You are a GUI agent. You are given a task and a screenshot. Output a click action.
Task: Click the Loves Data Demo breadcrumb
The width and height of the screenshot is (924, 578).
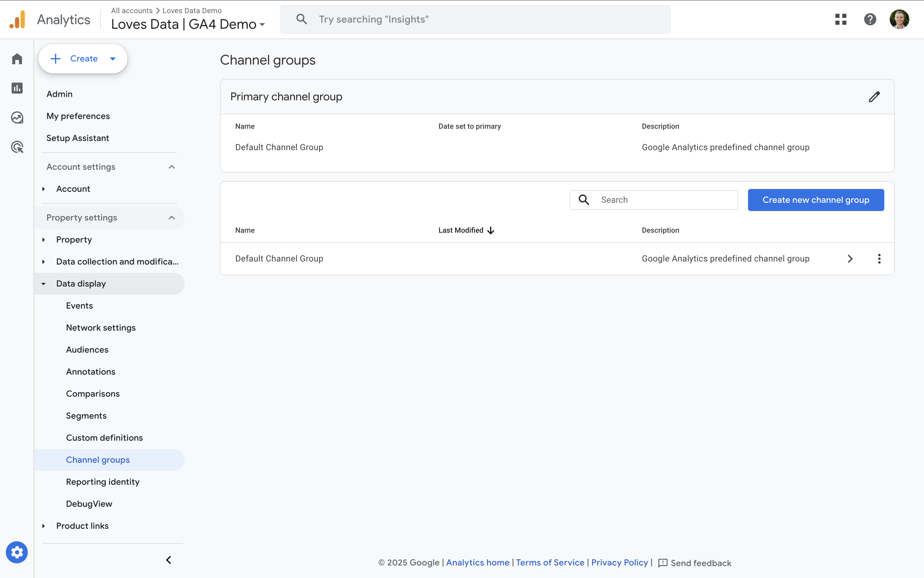[x=192, y=11]
